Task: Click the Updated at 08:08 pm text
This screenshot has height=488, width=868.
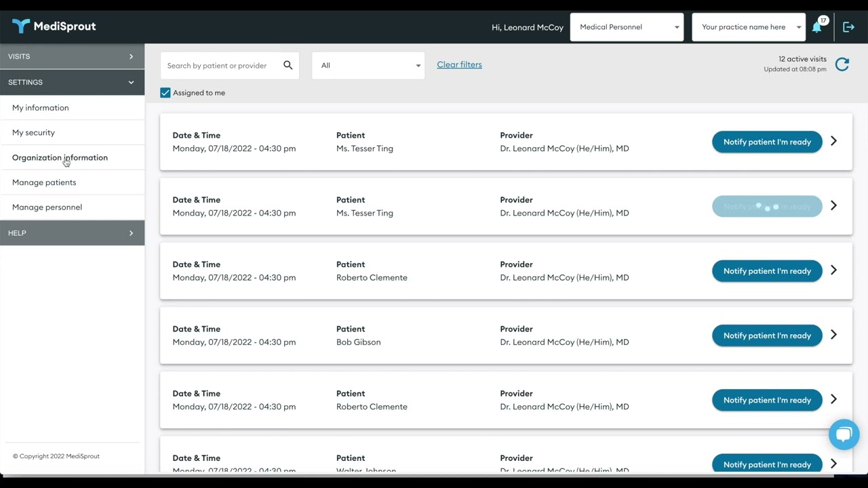Action: pyautogui.click(x=795, y=69)
